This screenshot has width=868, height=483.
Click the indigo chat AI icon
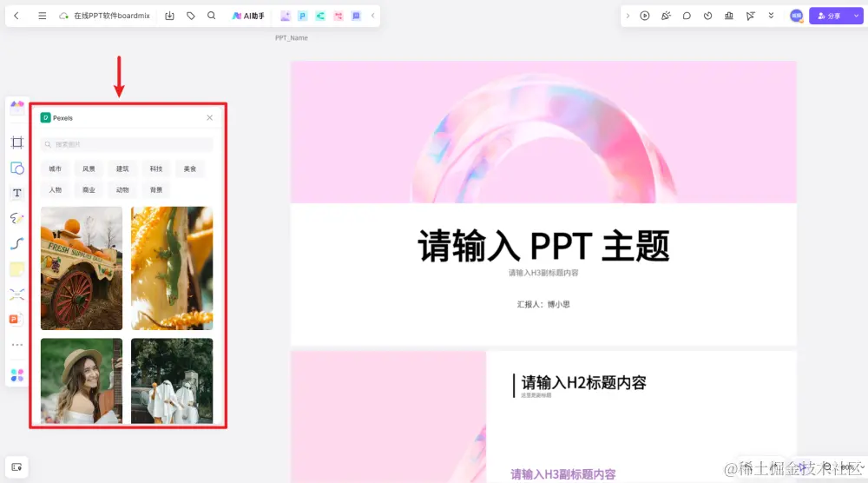pyautogui.click(x=356, y=16)
